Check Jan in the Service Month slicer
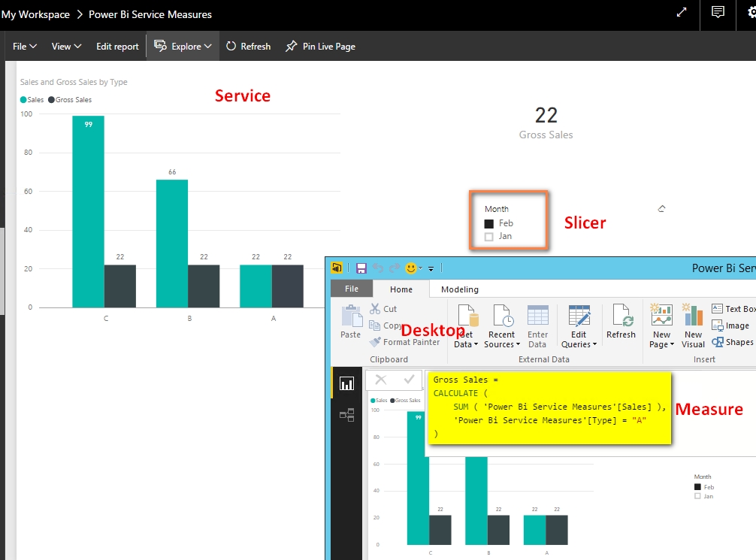Image resolution: width=756 pixels, height=560 pixels. 489,237
